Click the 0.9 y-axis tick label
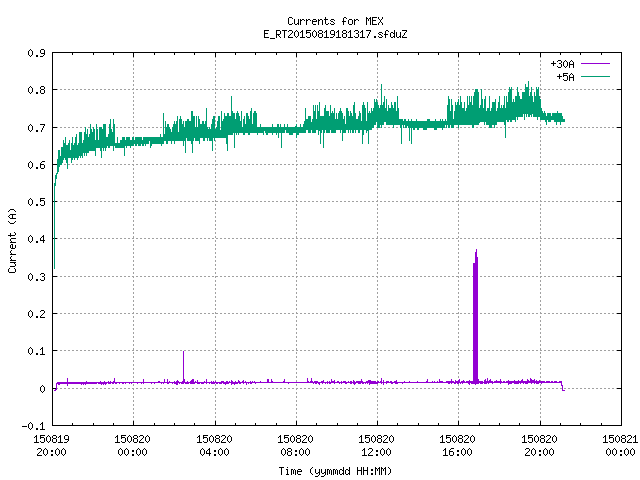 pyautogui.click(x=36, y=53)
